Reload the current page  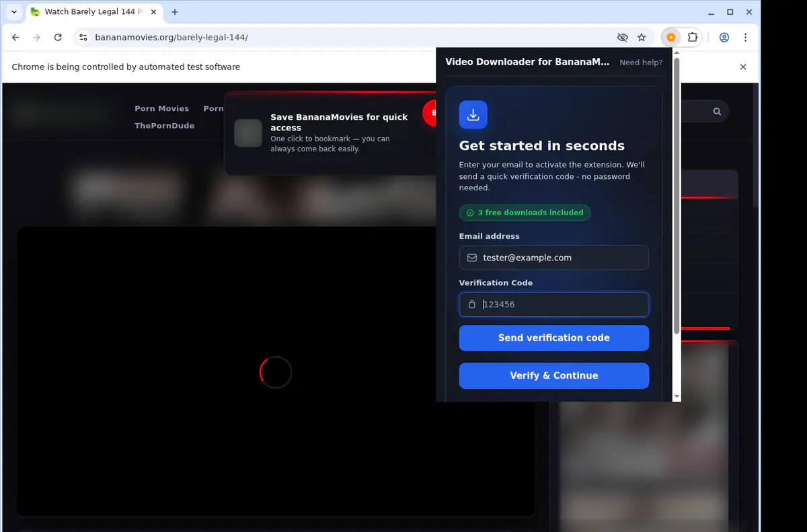(x=58, y=38)
